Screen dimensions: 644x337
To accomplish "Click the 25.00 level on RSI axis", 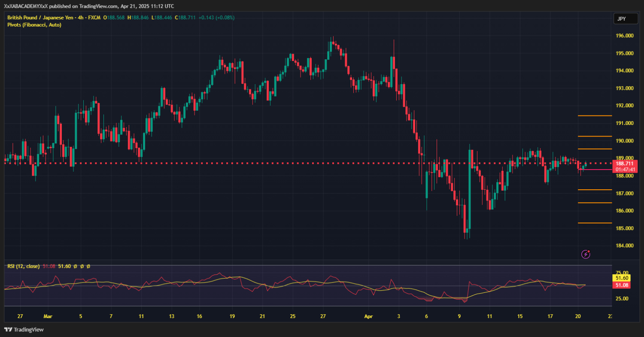I will coord(623,298).
